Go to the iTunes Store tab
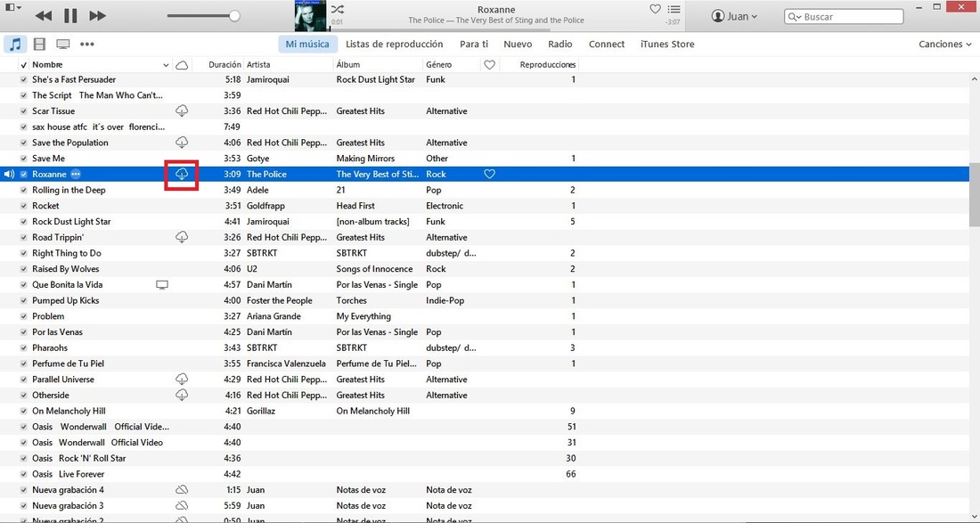Viewport: 980px width, 523px height. pyautogui.click(x=667, y=44)
